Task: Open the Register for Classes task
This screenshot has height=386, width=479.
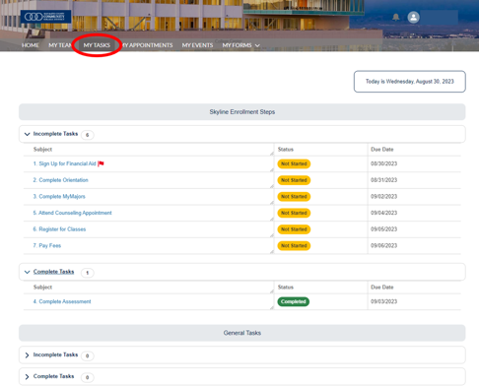Action: click(x=59, y=229)
